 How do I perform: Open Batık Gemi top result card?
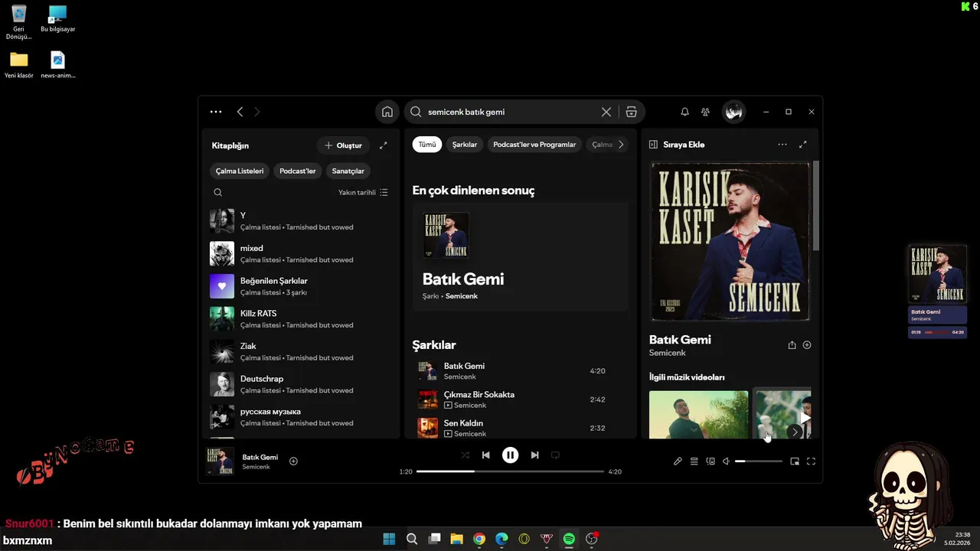[x=521, y=257]
